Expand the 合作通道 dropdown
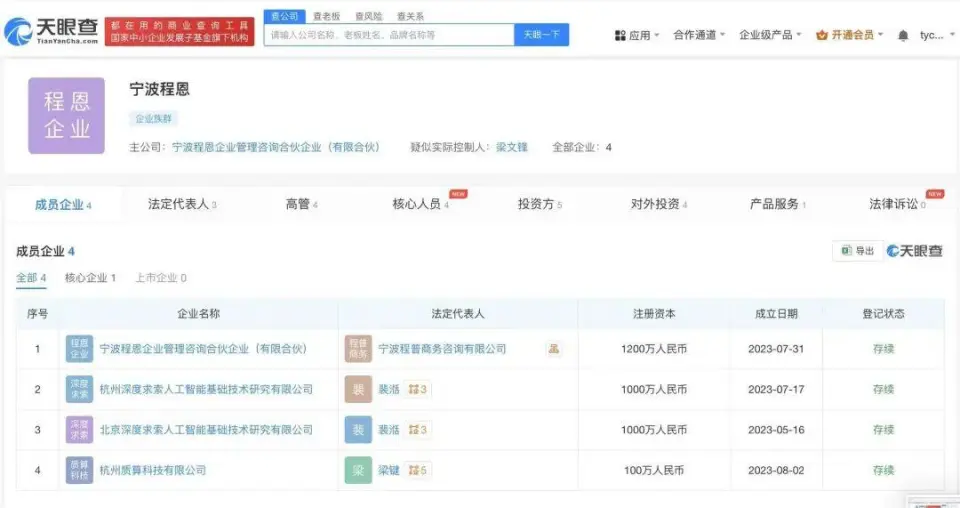 pos(700,35)
